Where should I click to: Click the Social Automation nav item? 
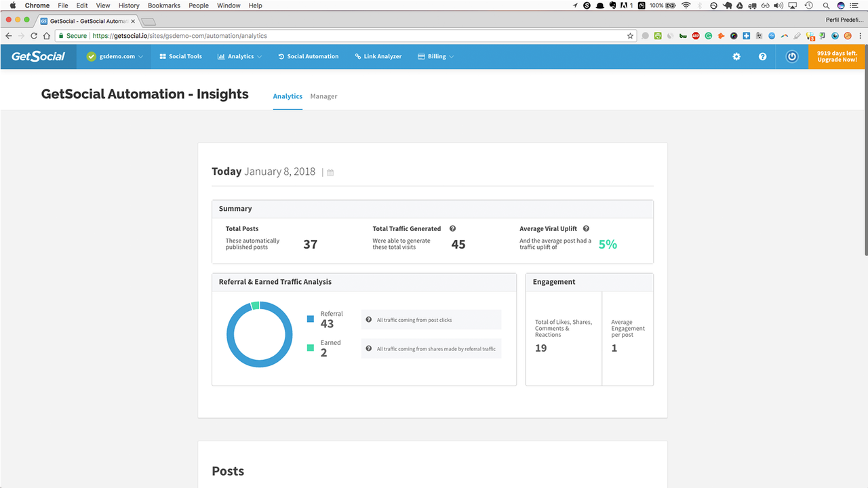tap(309, 56)
